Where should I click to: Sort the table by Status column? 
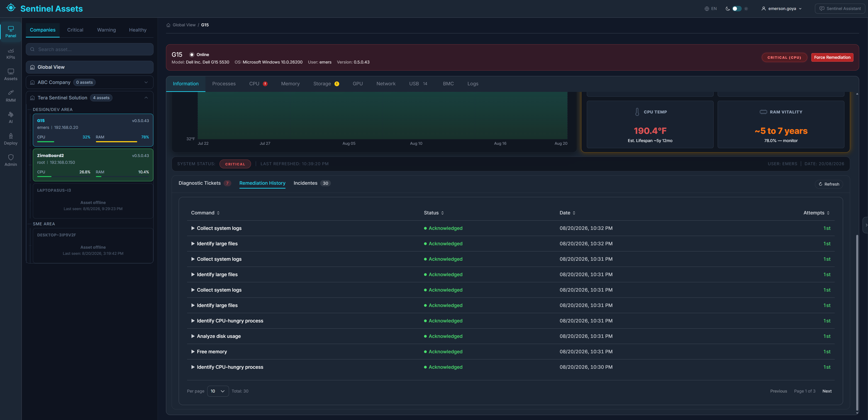point(434,213)
